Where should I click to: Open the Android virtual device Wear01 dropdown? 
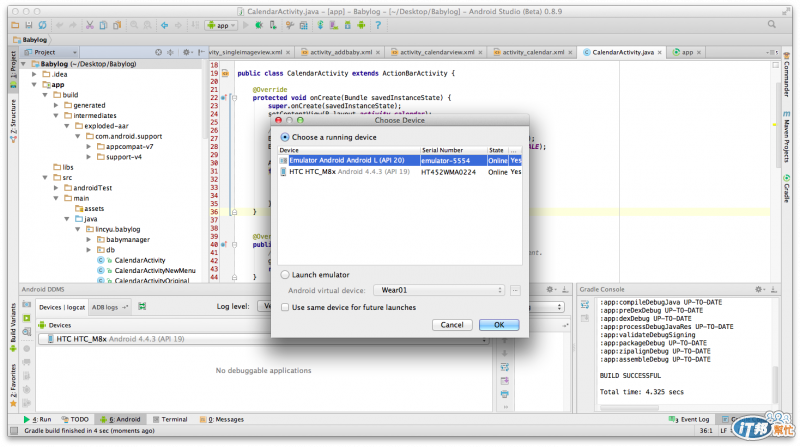439,290
